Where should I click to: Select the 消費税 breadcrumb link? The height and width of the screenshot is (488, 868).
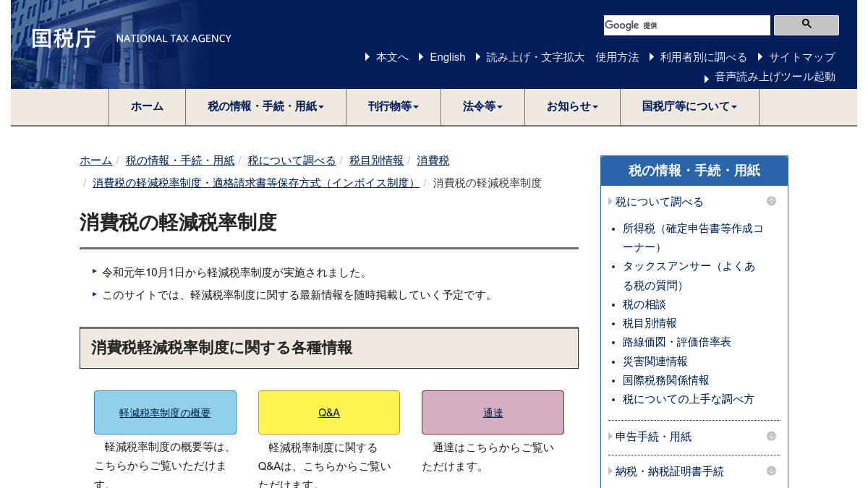pos(433,160)
